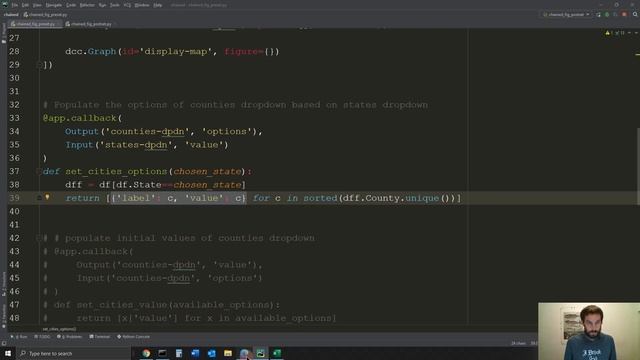Switch to the second editor file tab
Image resolution: width=640 pixels, height=360 pixels.
click(x=90, y=24)
